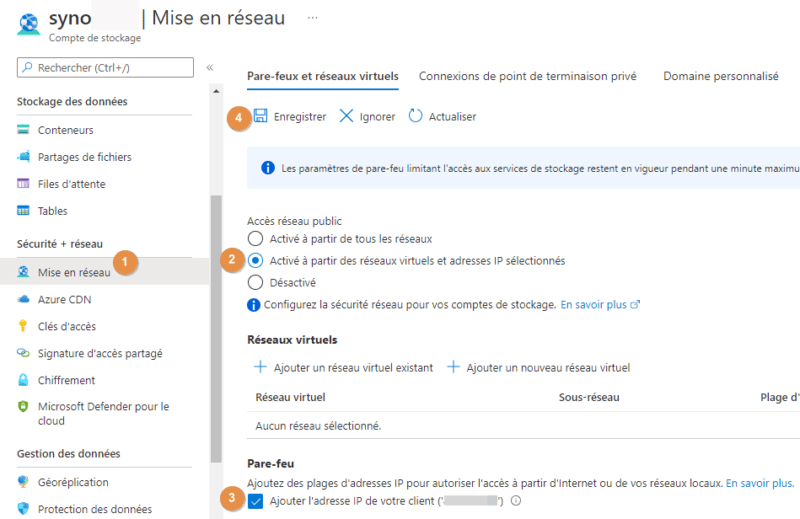Select the Désactivé radio button

point(255,282)
